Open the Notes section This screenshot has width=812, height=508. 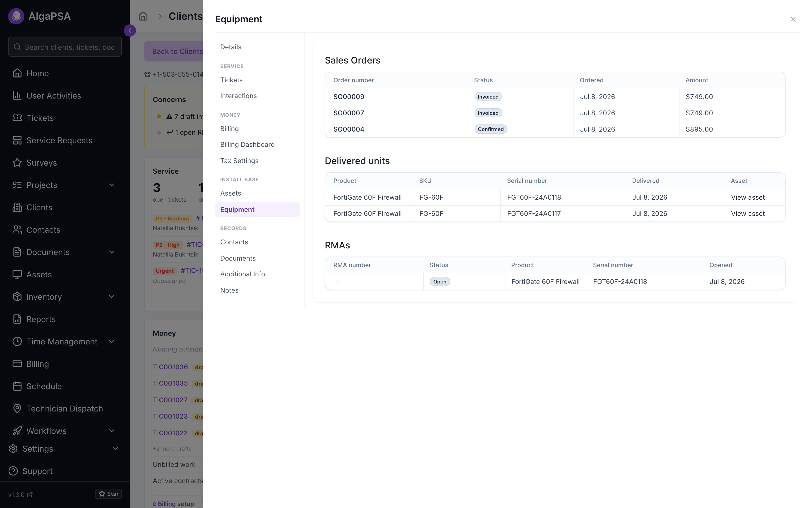tap(257, 290)
